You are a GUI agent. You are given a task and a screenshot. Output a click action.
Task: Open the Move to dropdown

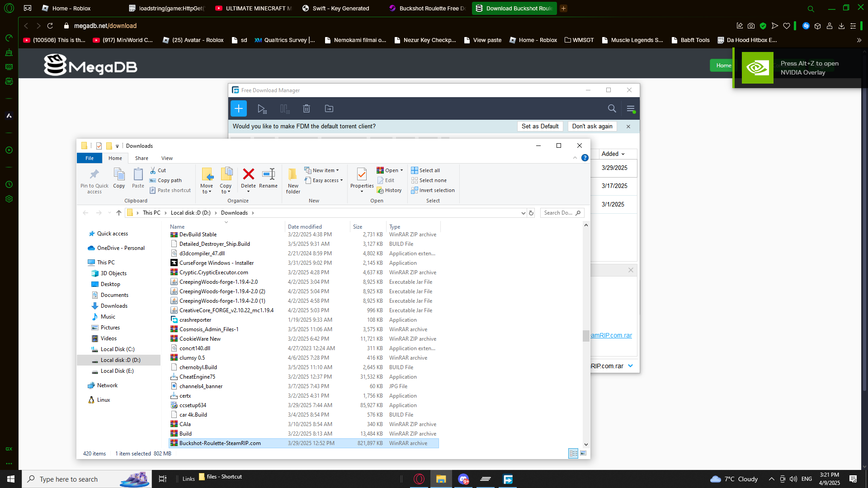click(207, 181)
